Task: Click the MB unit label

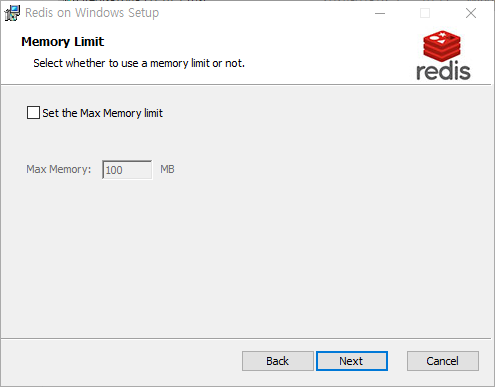Action: [167, 169]
